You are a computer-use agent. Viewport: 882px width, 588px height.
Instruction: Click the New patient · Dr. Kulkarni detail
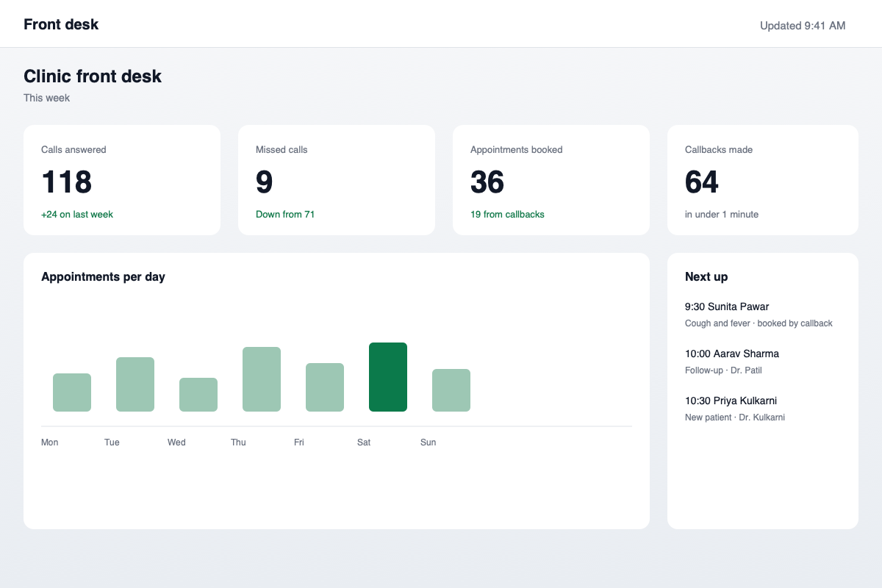(735, 417)
